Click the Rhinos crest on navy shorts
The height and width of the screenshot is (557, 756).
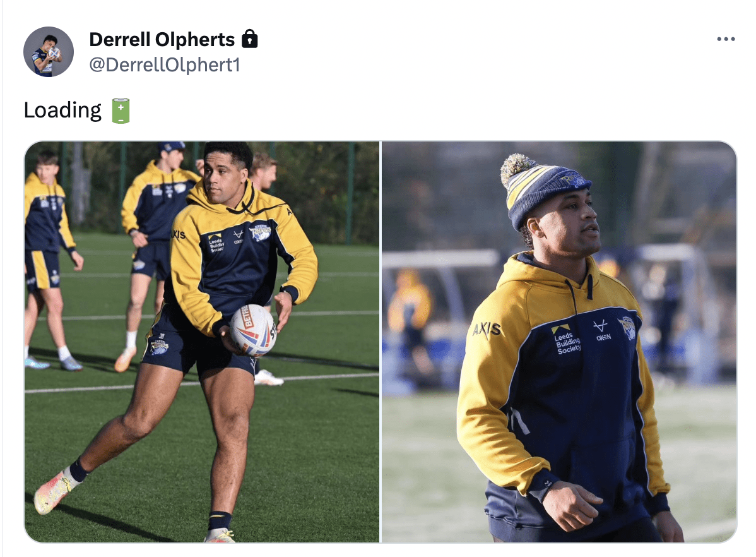tap(159, 347)
